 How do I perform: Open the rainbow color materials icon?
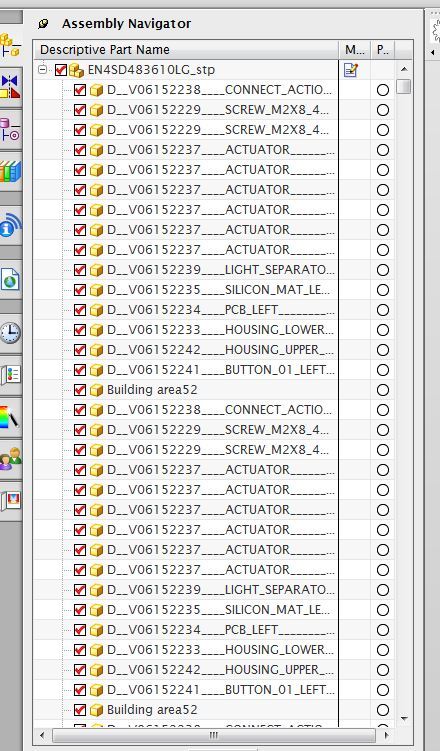pos(10,417)
